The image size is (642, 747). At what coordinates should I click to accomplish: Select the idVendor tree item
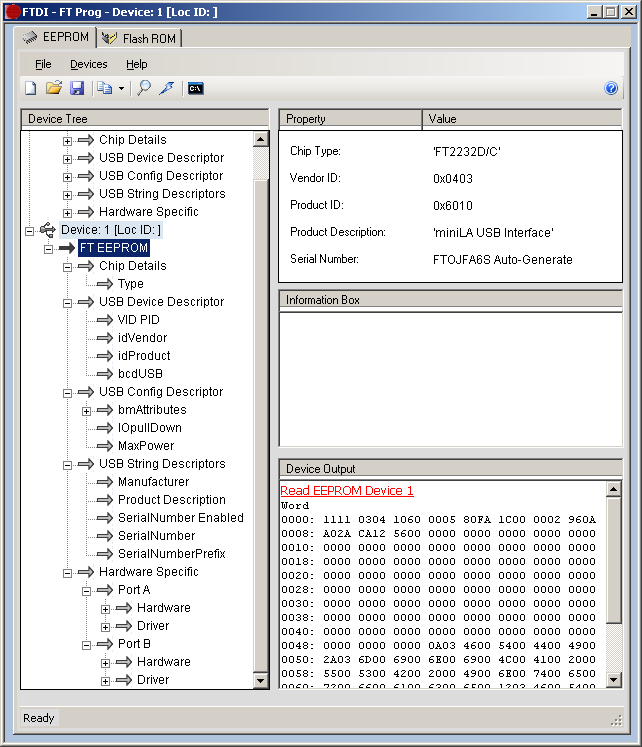(x=142, y=338)
